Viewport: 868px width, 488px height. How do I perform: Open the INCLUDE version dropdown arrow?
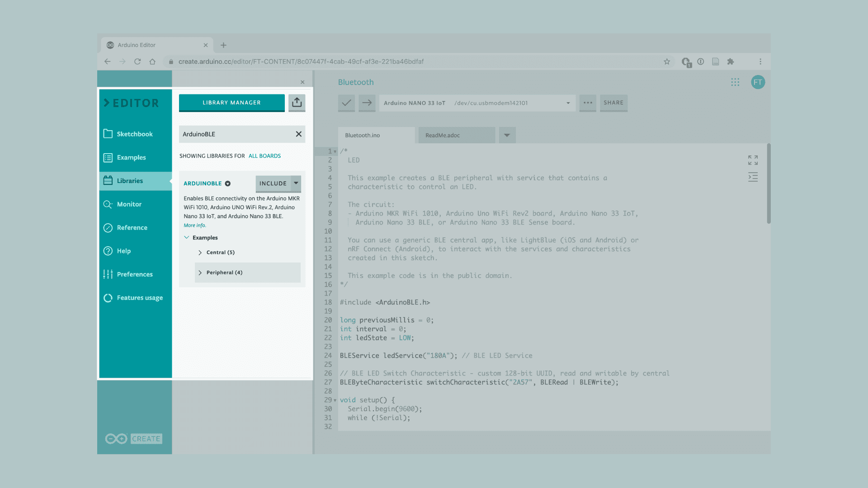point(296,183)
